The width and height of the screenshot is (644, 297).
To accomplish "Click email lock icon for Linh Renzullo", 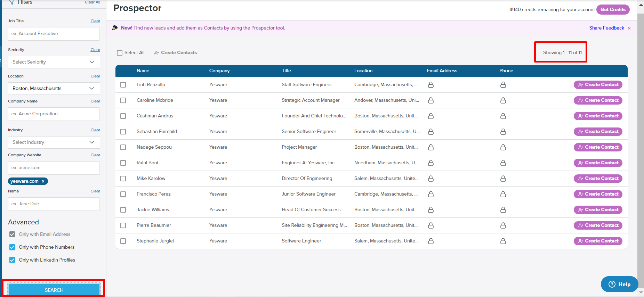I will (x=430, y=85).
